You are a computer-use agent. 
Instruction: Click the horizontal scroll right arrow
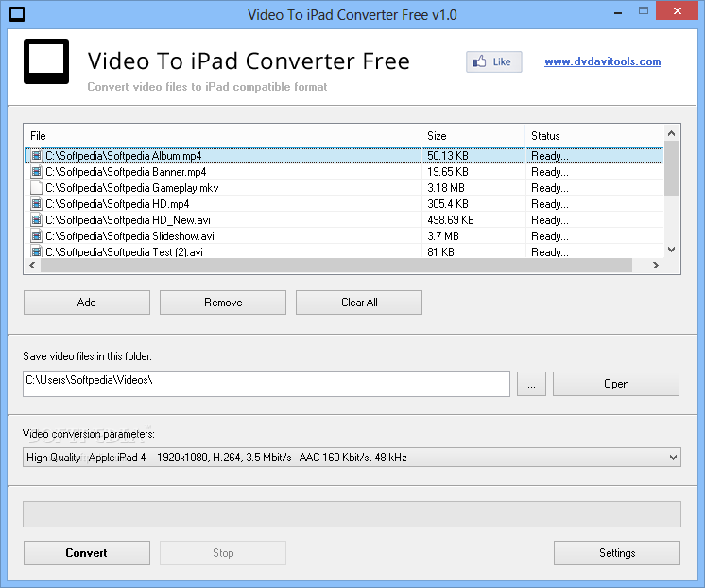[x=656, y=265]
